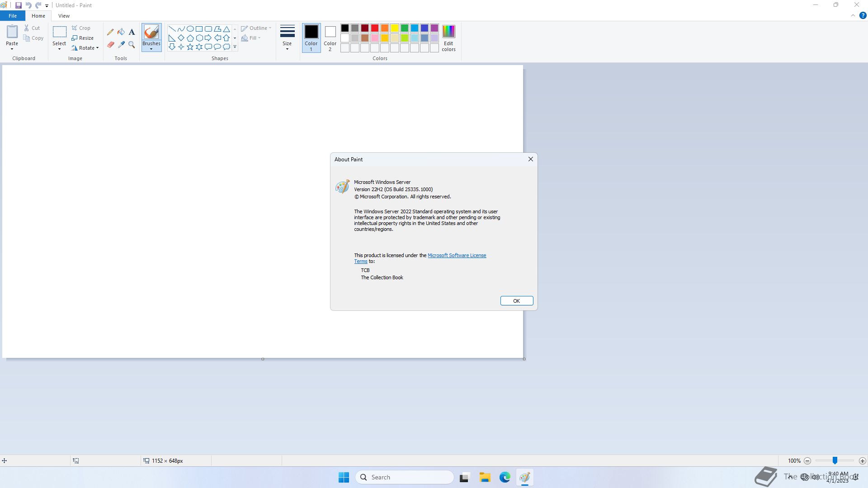Collapse the ribbon with the chevron
This screenshot has height=488, width=868.
coord(853,15)
